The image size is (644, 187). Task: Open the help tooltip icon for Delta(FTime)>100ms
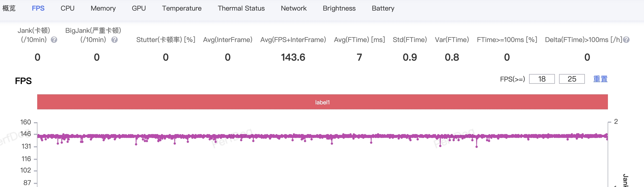626,40
